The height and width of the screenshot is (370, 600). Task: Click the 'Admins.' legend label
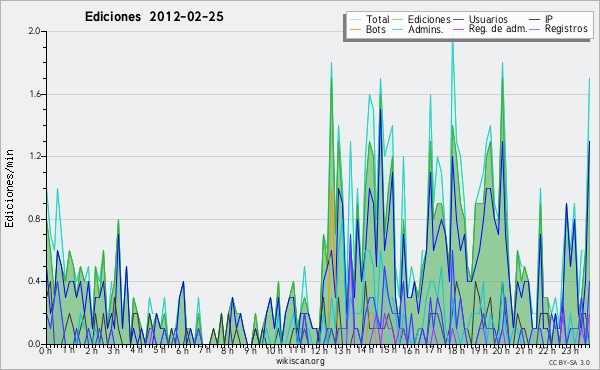click(426, 29)
